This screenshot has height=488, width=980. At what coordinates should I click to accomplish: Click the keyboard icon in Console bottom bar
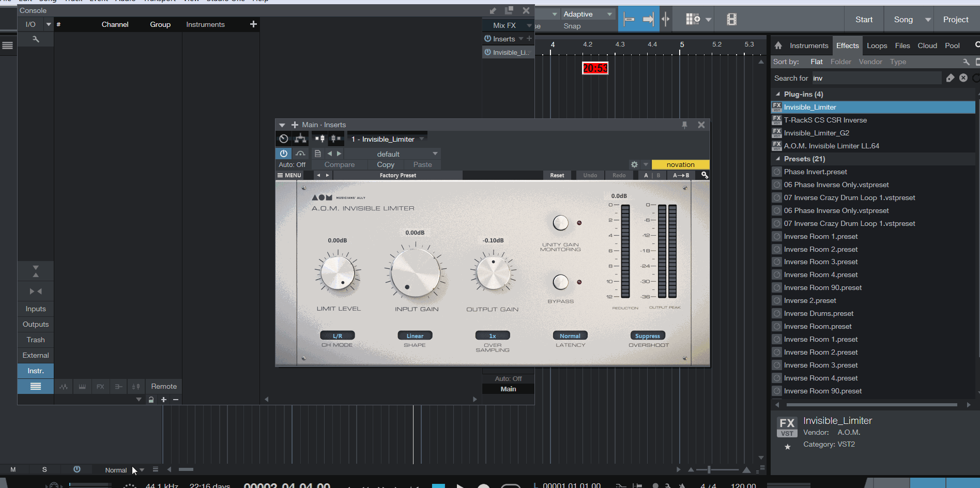(82, 386)
